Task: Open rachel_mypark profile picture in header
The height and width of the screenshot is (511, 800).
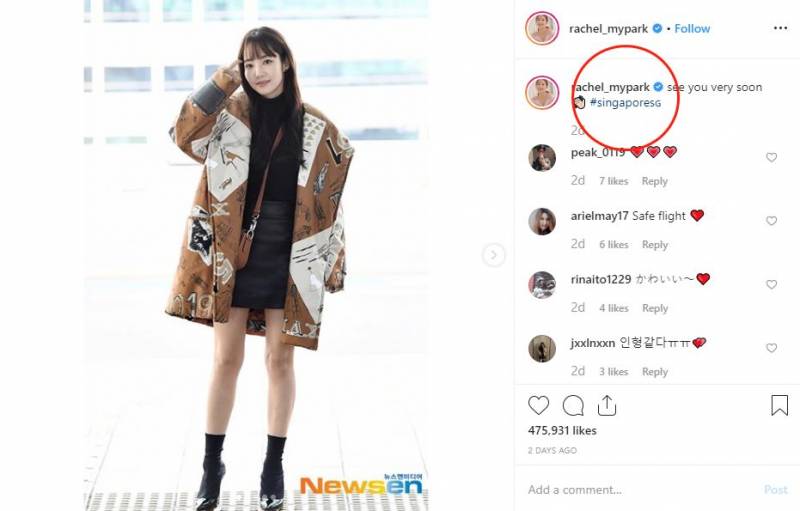Action: 542,29
